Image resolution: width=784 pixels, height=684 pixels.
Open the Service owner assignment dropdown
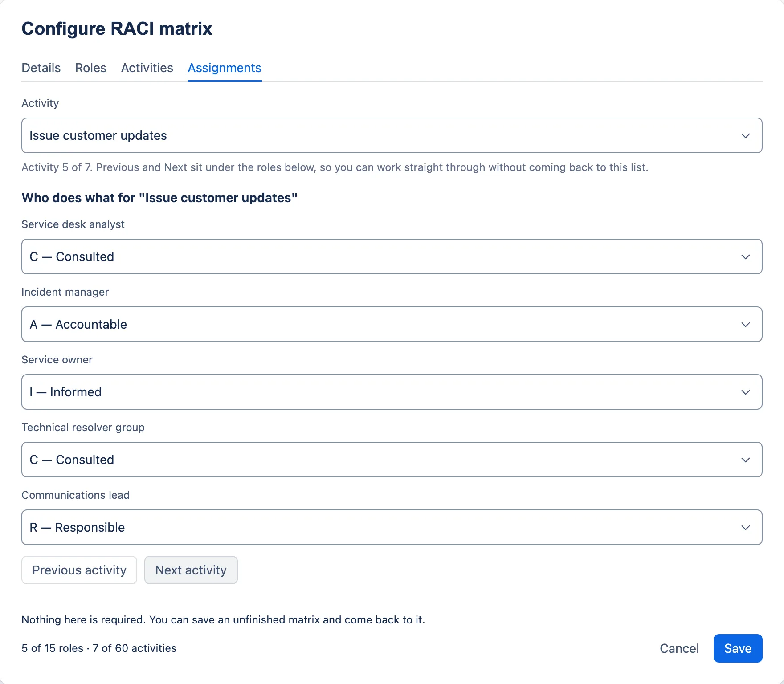tap(392, 392)
